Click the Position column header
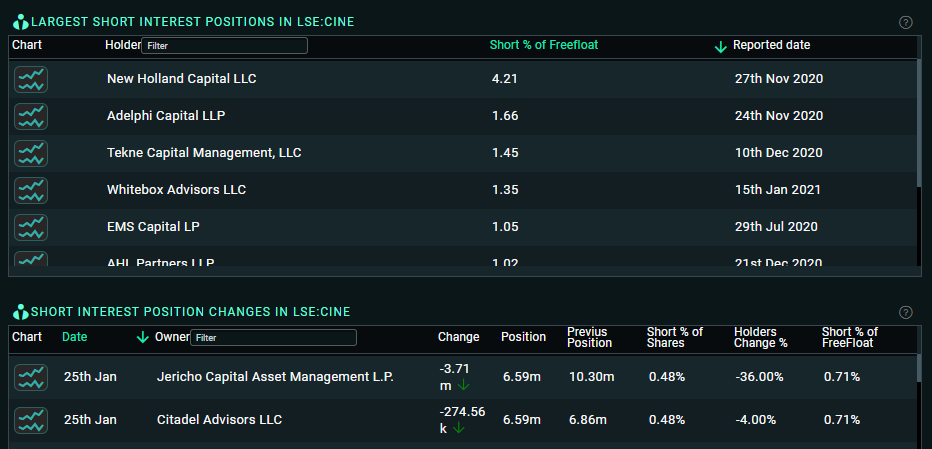Viewport: 932px width, 449px height. 523,337
